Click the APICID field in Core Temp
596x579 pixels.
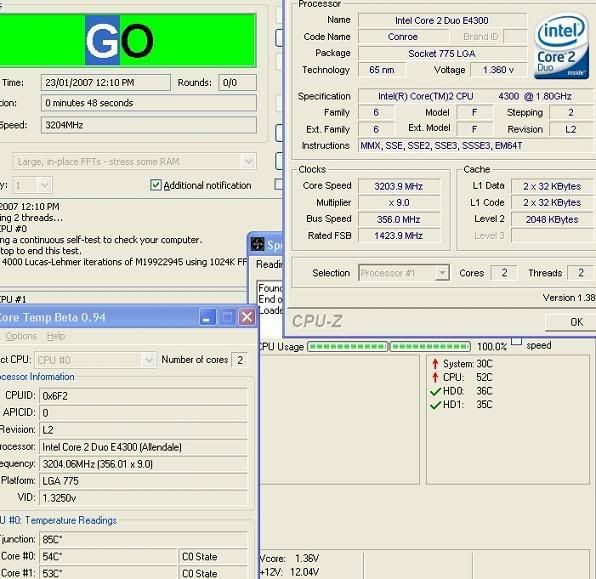[x=144, y=413]
